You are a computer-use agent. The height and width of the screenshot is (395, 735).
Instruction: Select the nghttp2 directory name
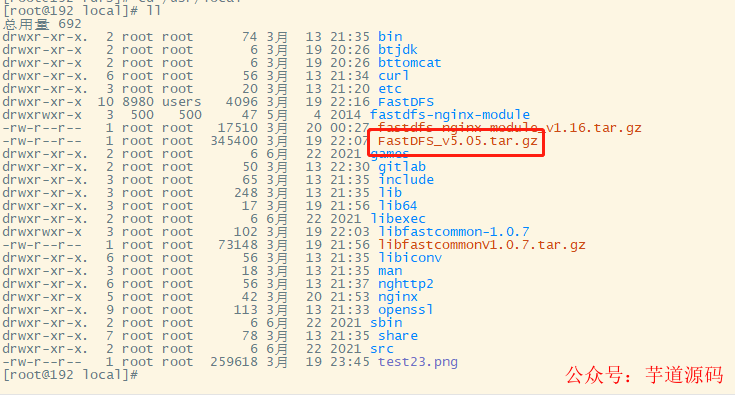(406, 284)
